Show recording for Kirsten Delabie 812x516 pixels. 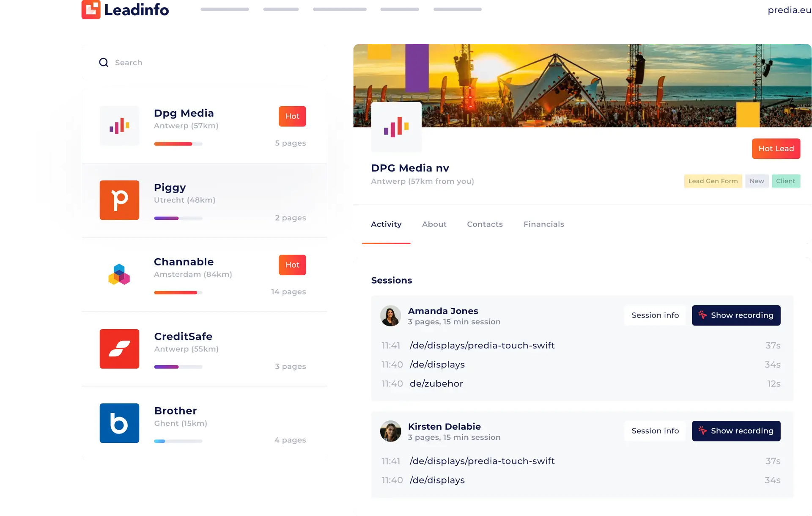736,431
